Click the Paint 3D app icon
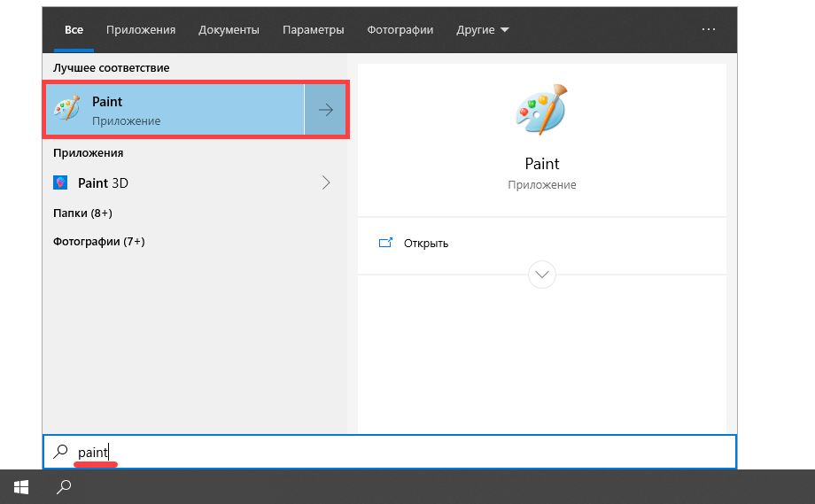815x504 pixels. 60,183
